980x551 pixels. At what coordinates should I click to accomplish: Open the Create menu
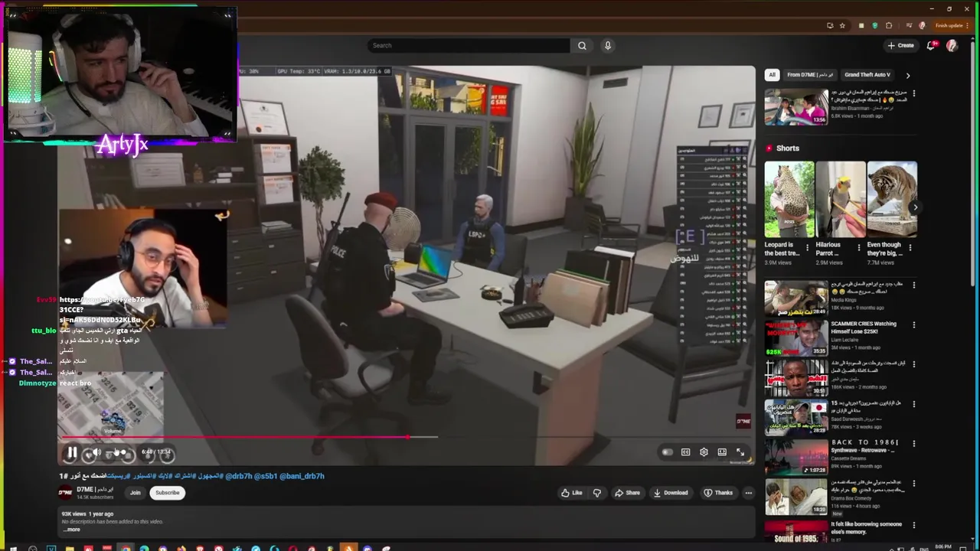tap(901, 45)
